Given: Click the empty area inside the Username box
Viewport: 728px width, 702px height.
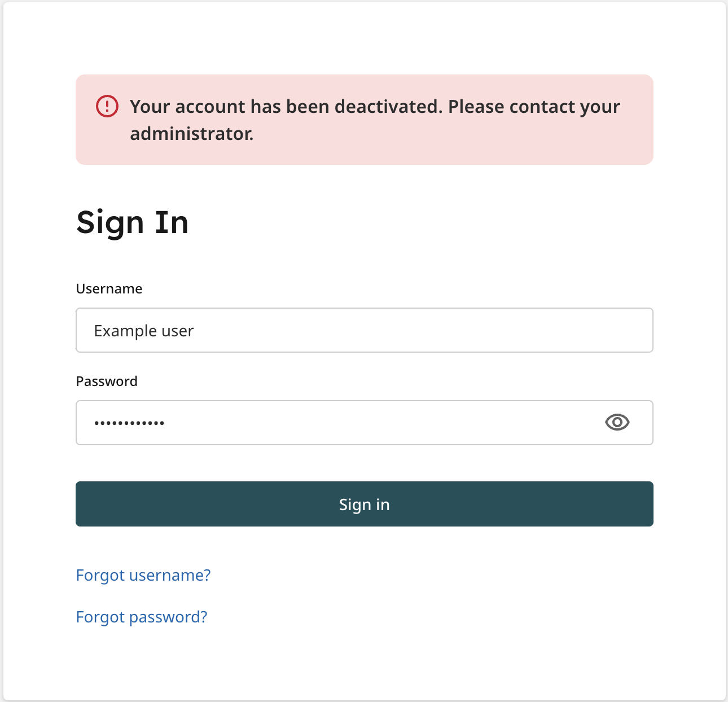Looking at the screenshot, I should click(423, 330).
